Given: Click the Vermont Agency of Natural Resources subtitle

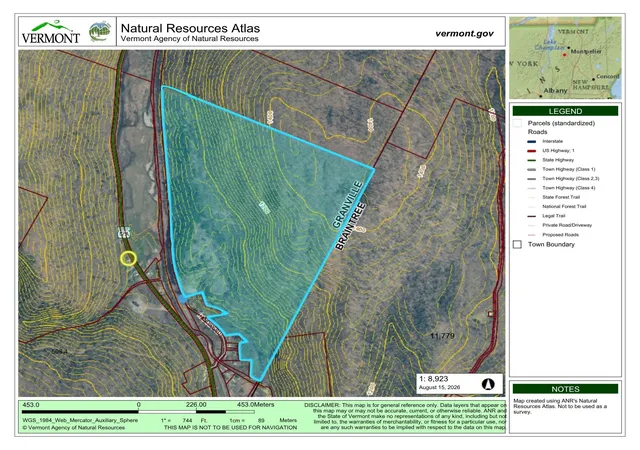Looking at the screenshot, I should pyautogui.click(x=189, y=39).
